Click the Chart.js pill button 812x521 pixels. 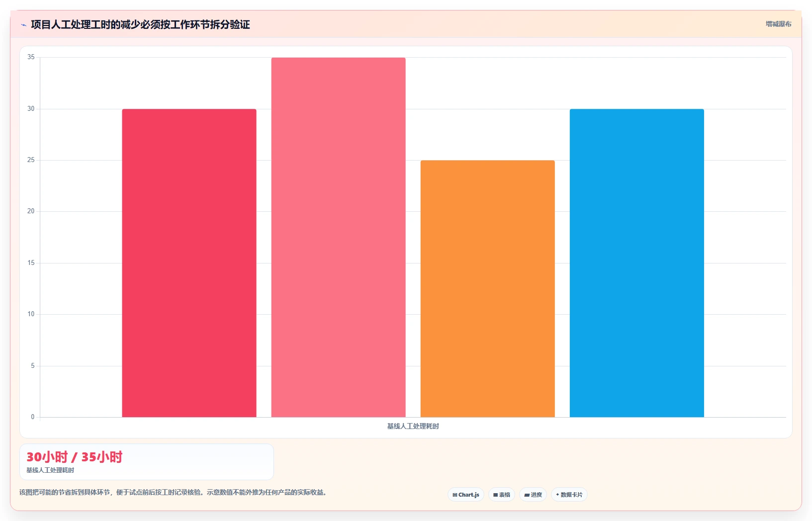[466, 495]
